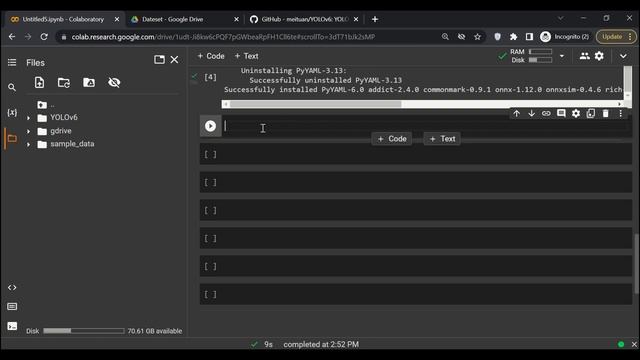
Task: Open more cell actions menu
Action: point(620,113)
